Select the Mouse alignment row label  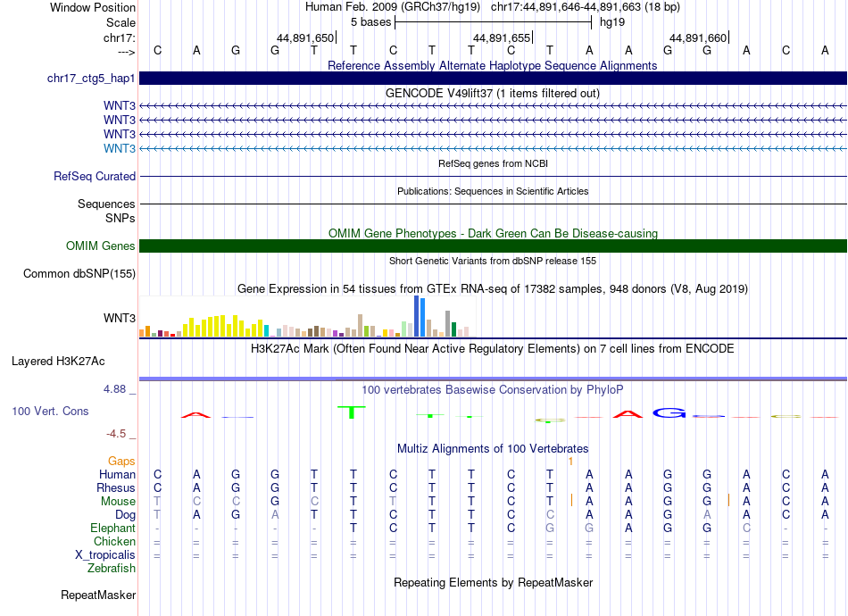(119, 502)
